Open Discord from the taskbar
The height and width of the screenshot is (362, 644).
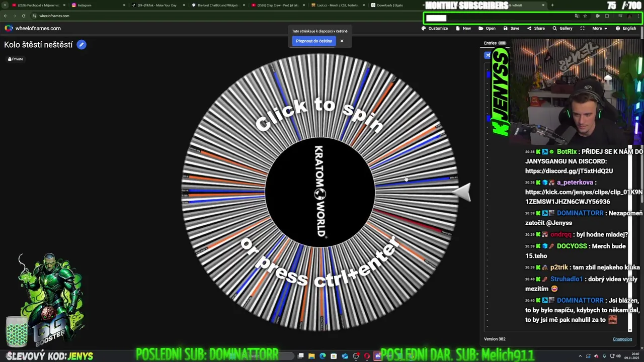pyautogui.click(x=378, y=356)
